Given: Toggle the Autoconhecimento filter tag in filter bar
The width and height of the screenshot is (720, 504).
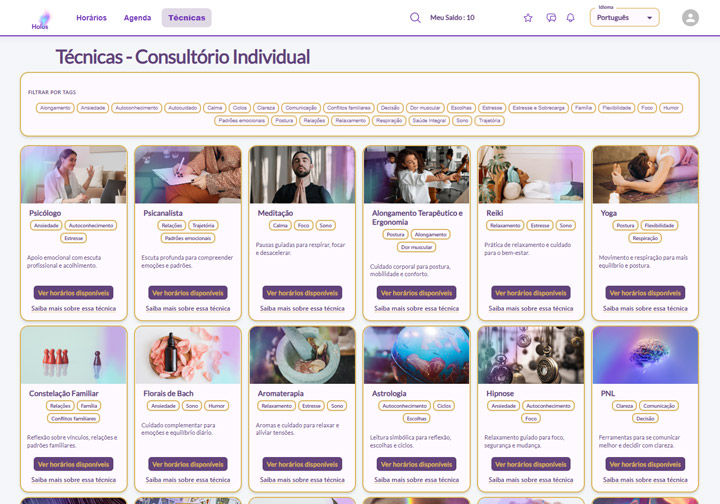Looking at the screenshot, I should click(137, 108).
